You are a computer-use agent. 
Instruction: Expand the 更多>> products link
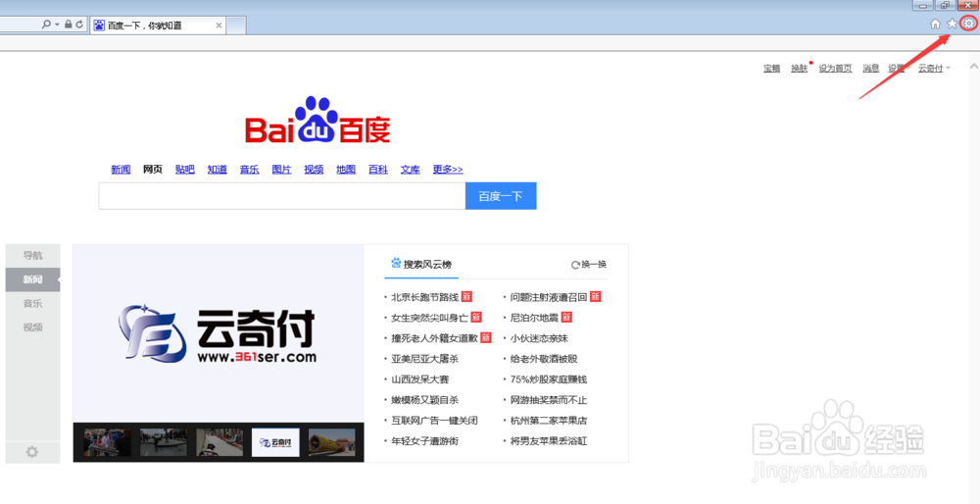[x=448, y=170]
